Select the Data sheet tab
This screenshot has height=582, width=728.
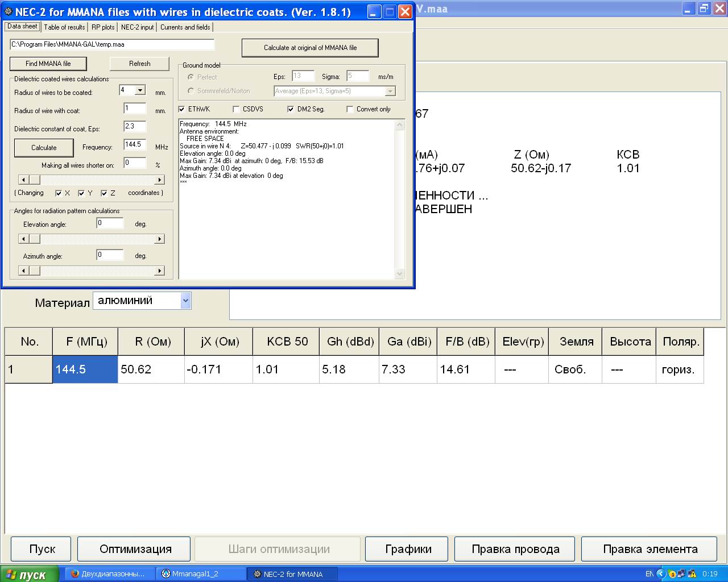click(22, 26)
